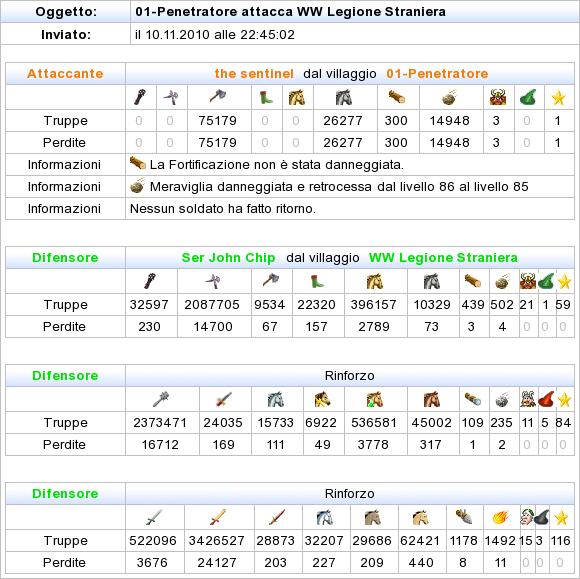
Task: Click the Inviato label cell
Action: point(65,34)
